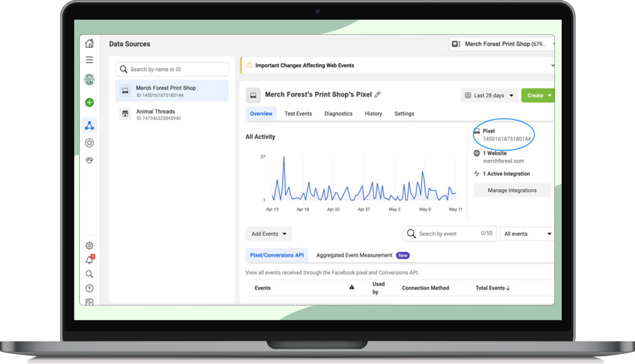
Task: Switch to the Overview tab
Action: (x=261, y=114)
